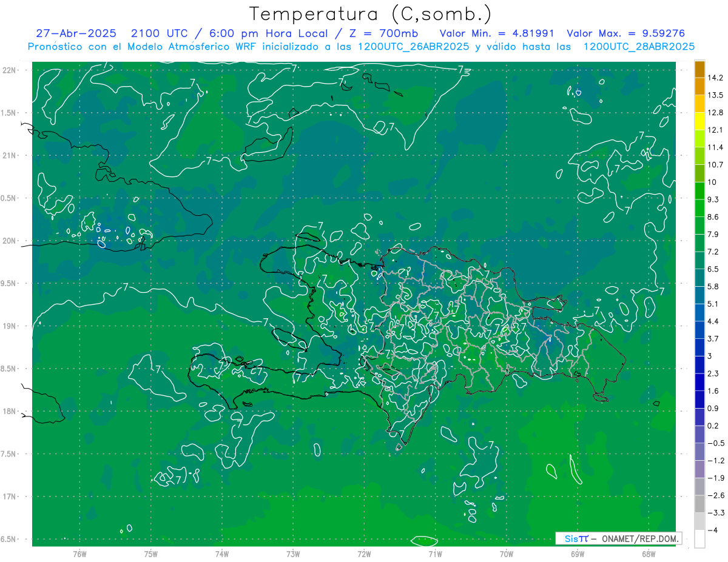This screenshot has height=562, width=728.
Task: Click the legend value "7.9"
Action: [x=714, y=234]
